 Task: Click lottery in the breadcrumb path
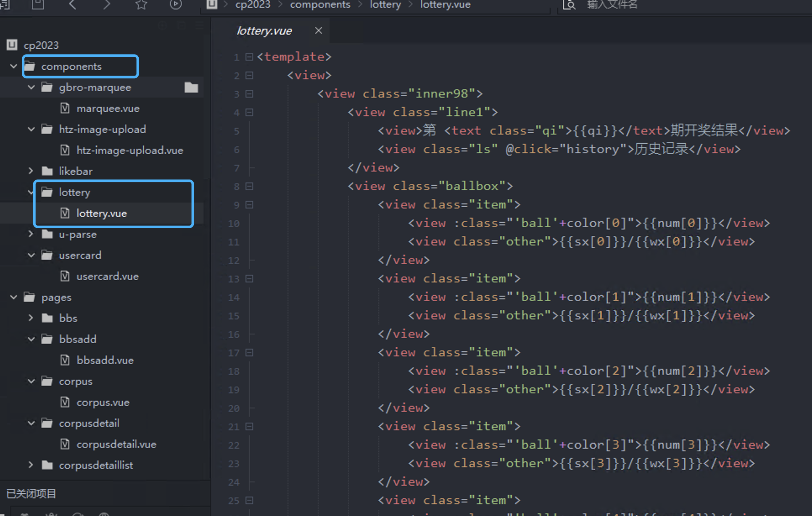coord(385,5)
